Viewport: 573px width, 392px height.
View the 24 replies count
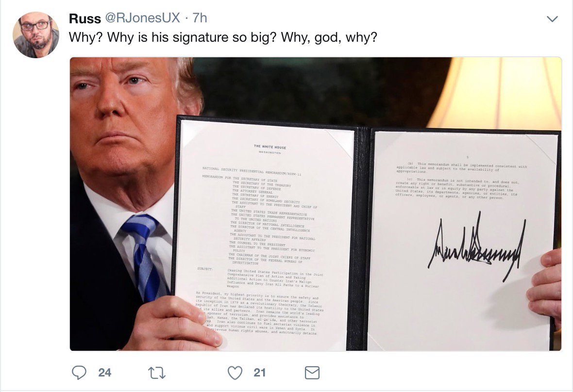coord(104,373)
